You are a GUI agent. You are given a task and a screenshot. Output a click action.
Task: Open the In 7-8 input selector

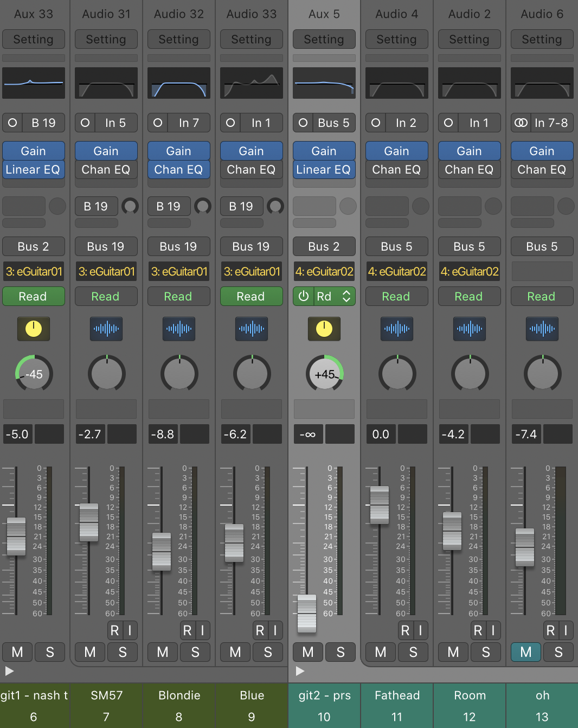click(551, 123)
